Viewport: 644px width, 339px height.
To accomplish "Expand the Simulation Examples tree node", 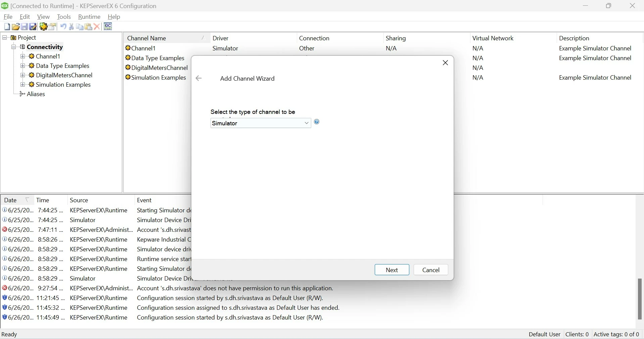I will coord(23,85).
